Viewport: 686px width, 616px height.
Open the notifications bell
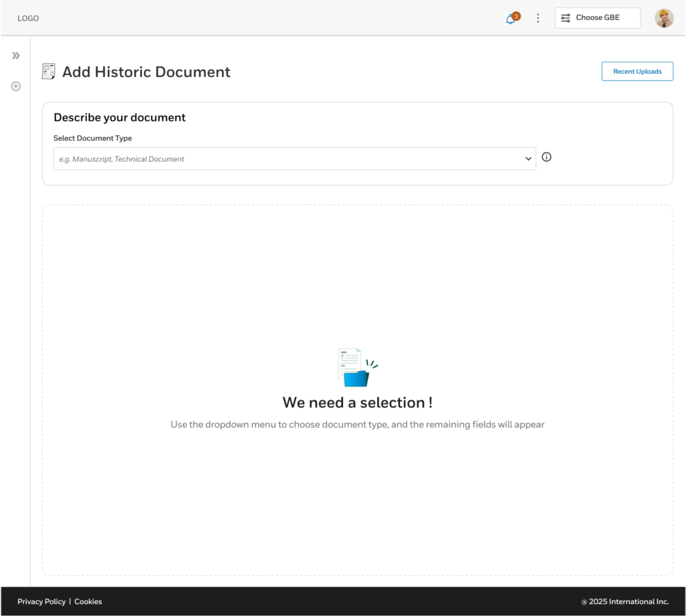[510, 19]
